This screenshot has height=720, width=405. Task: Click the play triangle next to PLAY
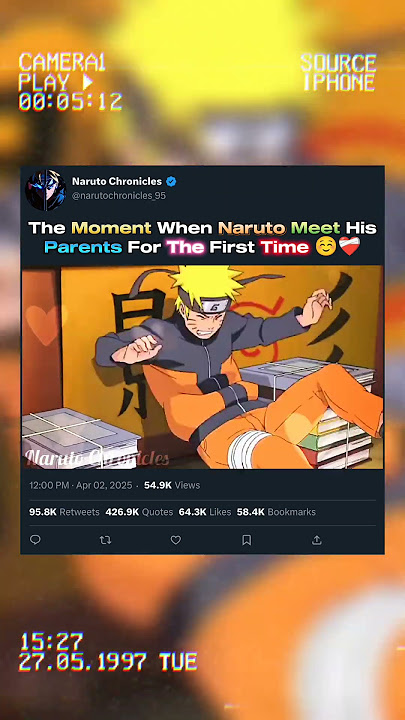point(87,82)
